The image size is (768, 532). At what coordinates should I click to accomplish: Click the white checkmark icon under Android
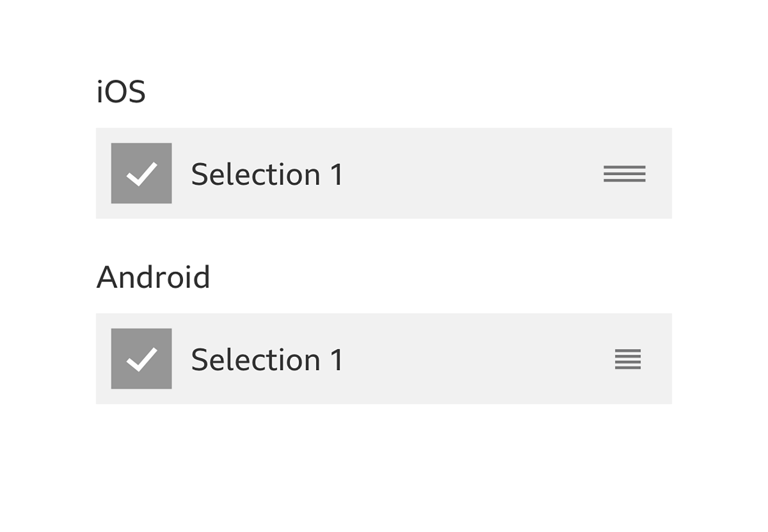(x=142, y=359)
